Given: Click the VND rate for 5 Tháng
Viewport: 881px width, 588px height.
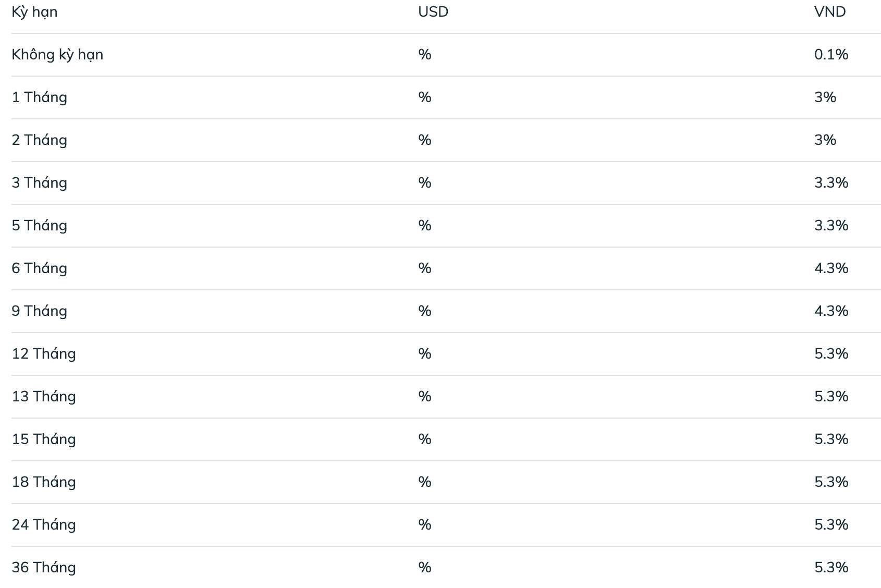Looking at the screenshot, I should click(831, 226).
